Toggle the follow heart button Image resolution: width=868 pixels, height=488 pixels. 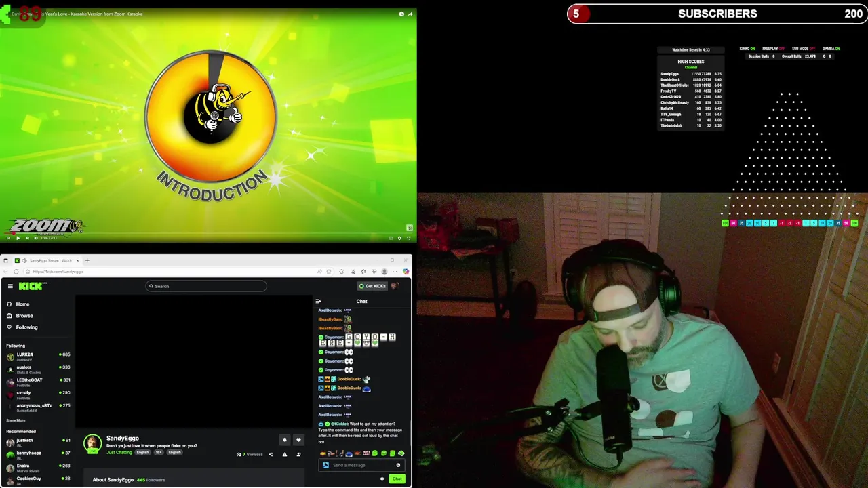tap(298, 440)
